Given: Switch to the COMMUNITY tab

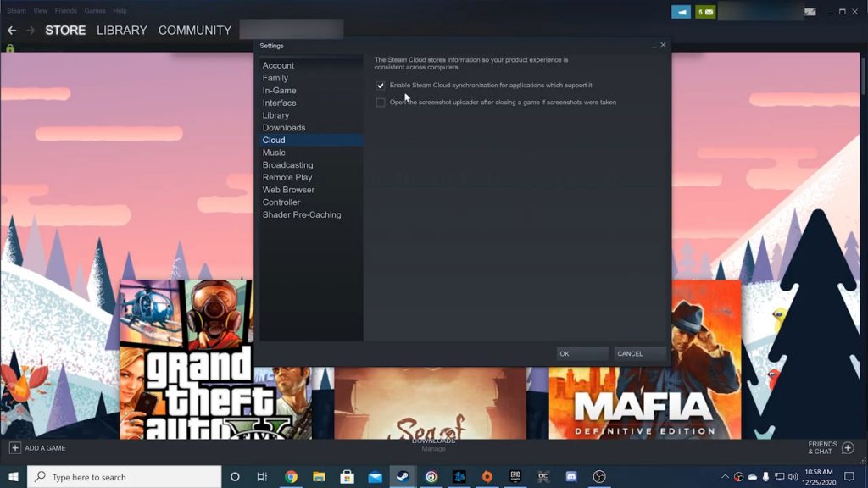Looking at the screenshot, I should click(x=195, y=30).
